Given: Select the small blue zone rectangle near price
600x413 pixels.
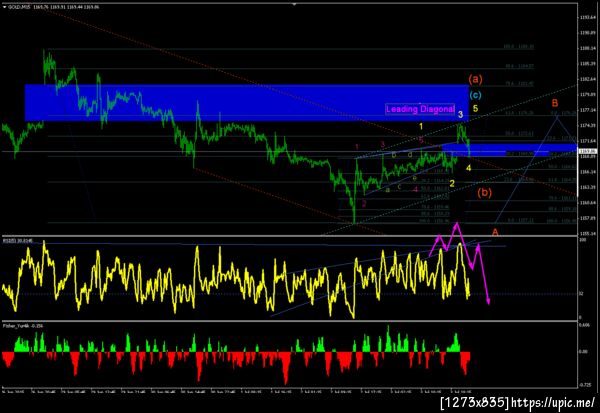Looking at the screenshot, I should (509, 150).
